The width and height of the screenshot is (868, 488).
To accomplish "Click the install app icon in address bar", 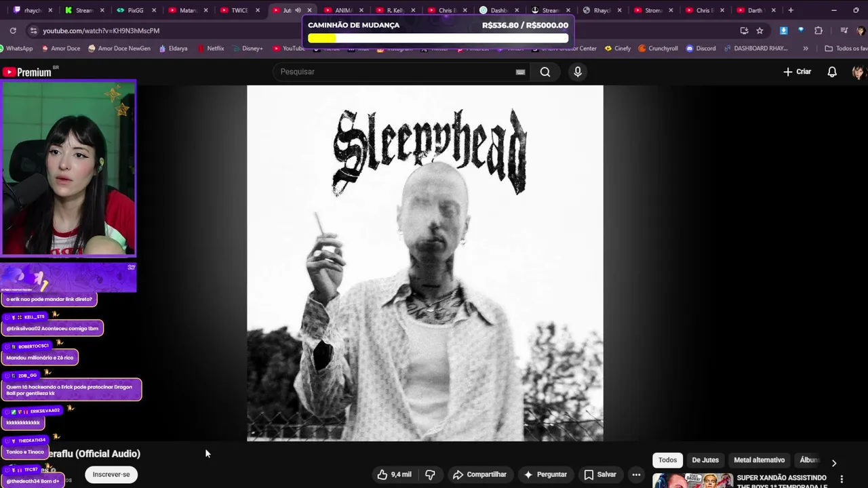I will click(744, 30).
